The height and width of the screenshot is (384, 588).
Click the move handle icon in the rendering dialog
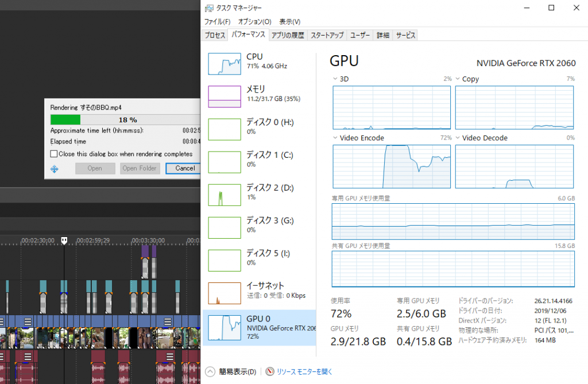(x=54, y=168)
